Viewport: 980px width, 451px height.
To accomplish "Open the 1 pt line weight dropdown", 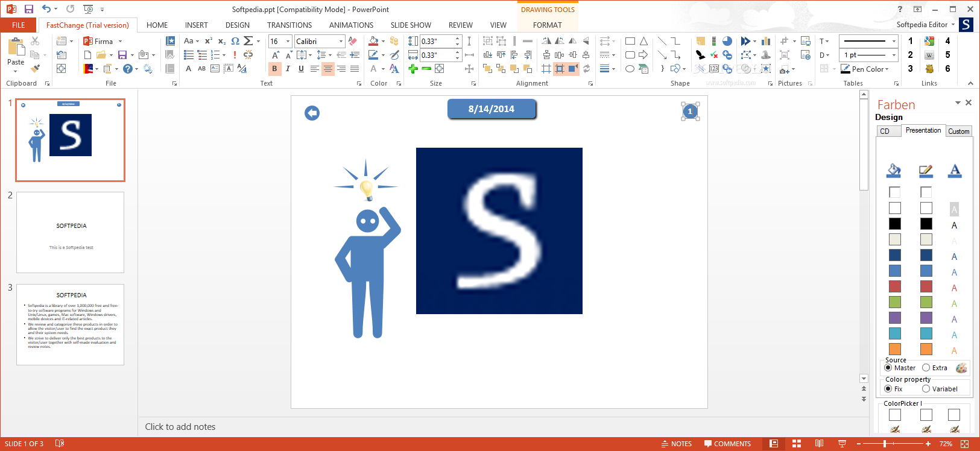I will pyautogui.click(x=894, y=55).
